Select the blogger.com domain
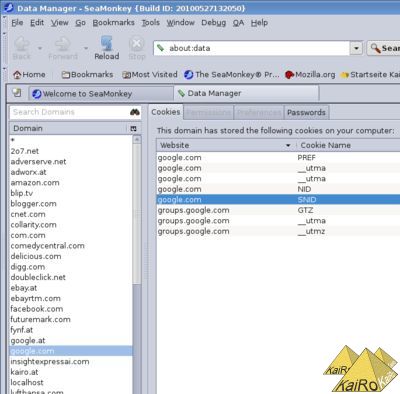This screenshot has height=394, width=400. tap(71, 204)
